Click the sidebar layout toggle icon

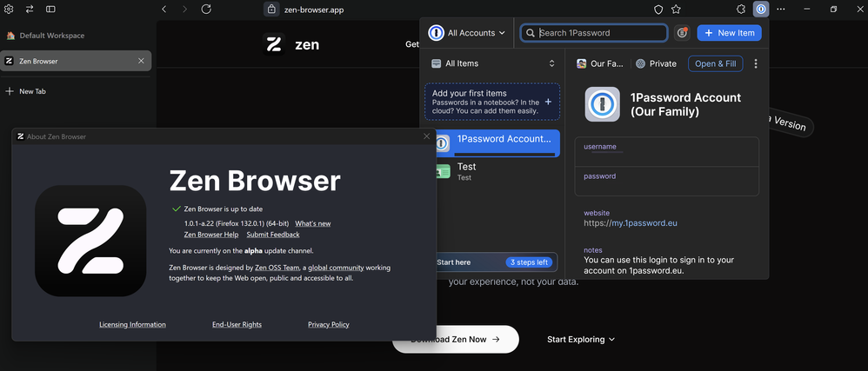50,9
